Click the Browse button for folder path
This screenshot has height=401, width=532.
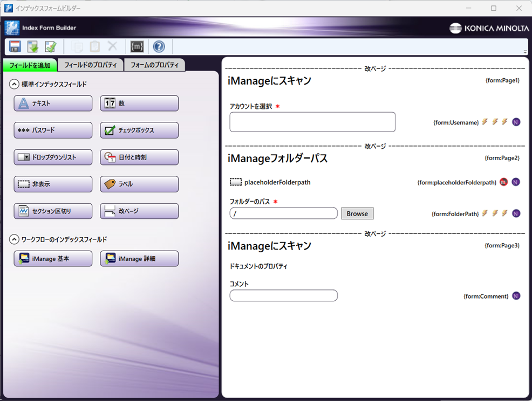[x=357, y=213]
